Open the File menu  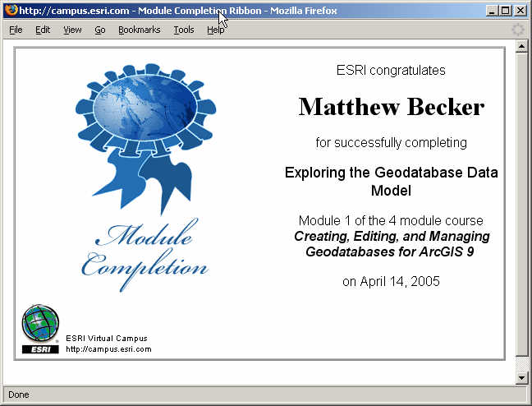[16, 30]
